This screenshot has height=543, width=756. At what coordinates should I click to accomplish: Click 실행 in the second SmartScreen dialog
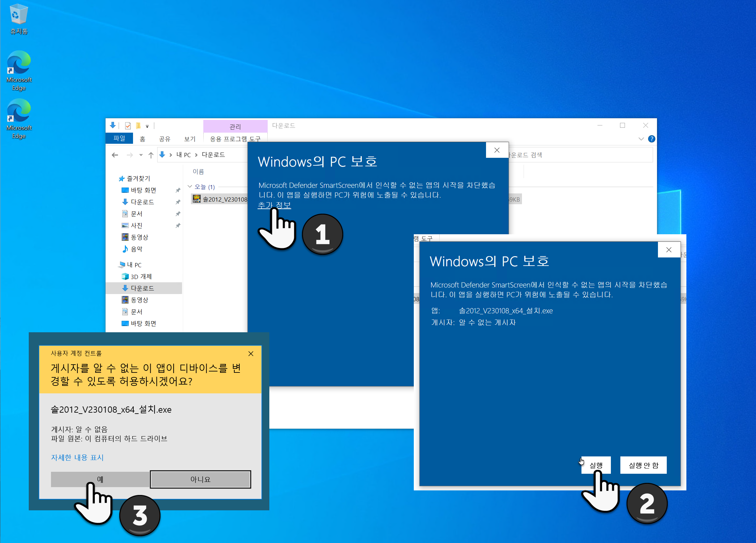click(596, 465)
